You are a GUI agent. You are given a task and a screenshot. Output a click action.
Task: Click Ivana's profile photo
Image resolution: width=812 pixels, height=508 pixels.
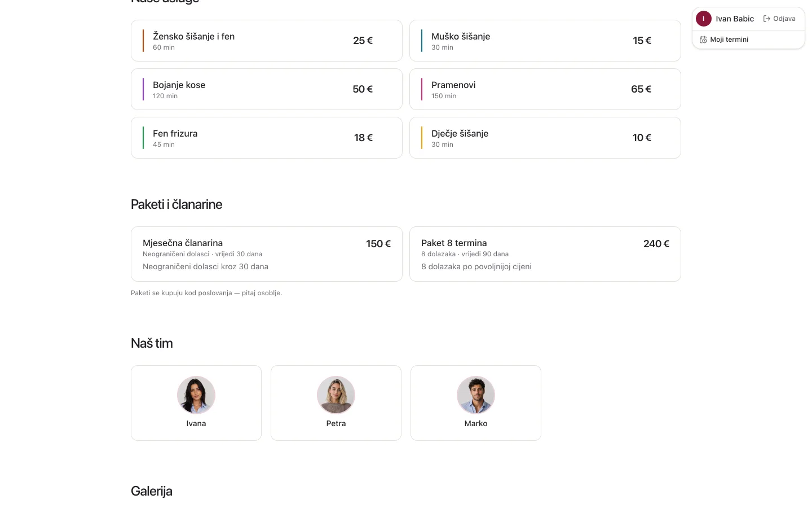196,395
